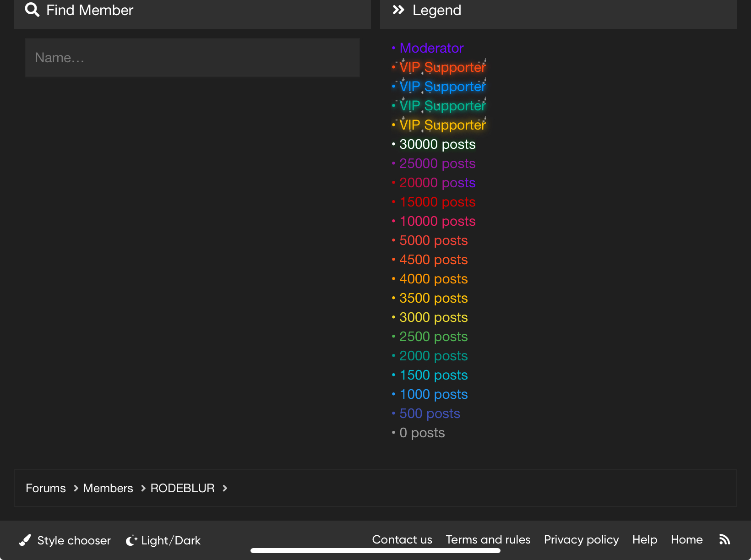Toggle Light/Dark mode with moon icon
Image resolution: width=751 pixels, height=560 pixels.
(x=131, y=540)
